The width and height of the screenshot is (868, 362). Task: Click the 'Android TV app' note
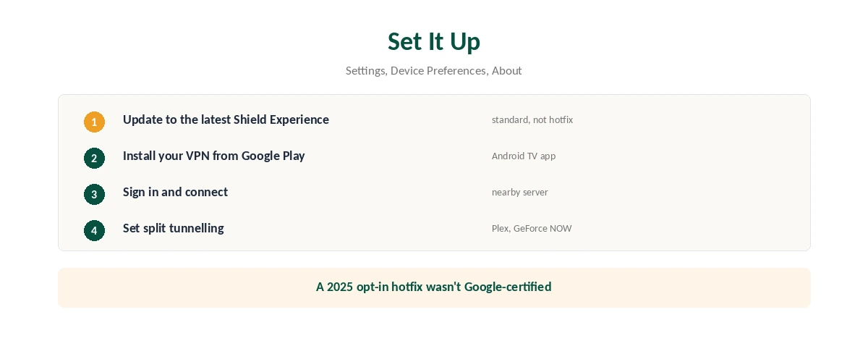[x=524, y=156]
